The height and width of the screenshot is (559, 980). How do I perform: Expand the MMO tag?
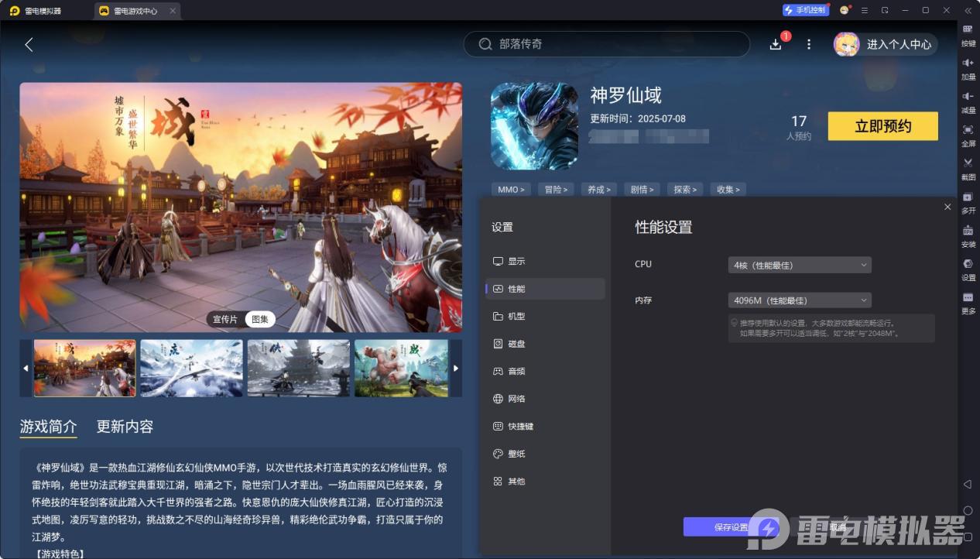pos(511,189)
